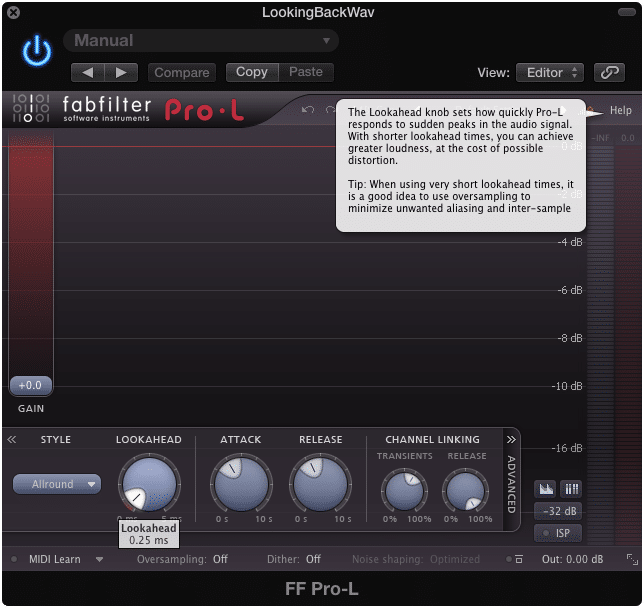Click the chain link side-chain icon
This screenshot has width=644, height=608.
point(610,73)
